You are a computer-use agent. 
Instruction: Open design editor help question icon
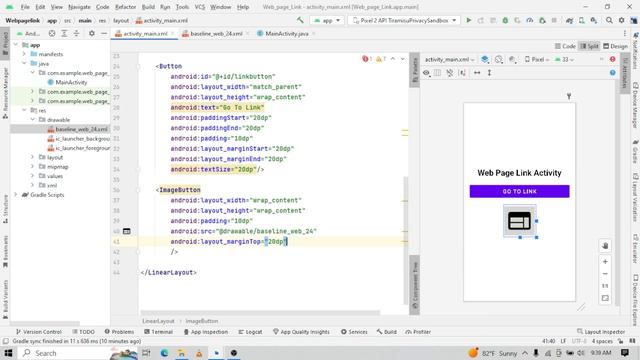click(612, 73)
